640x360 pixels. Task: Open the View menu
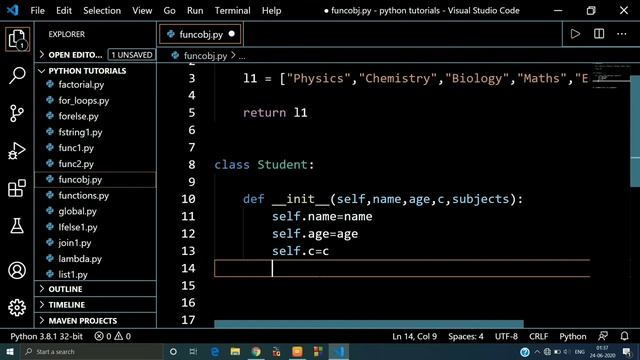[142, 10]
